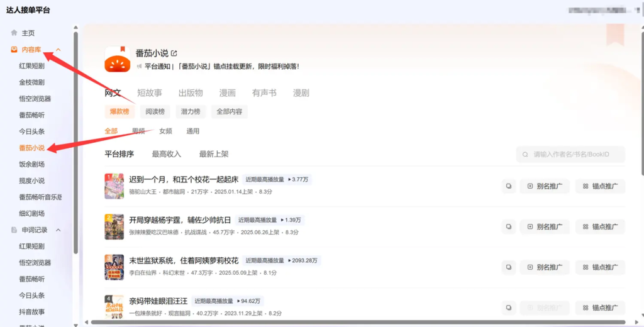Choose the 全部内容 chip
The width and height of the screenshot is (644, 327).
[229, 111]
